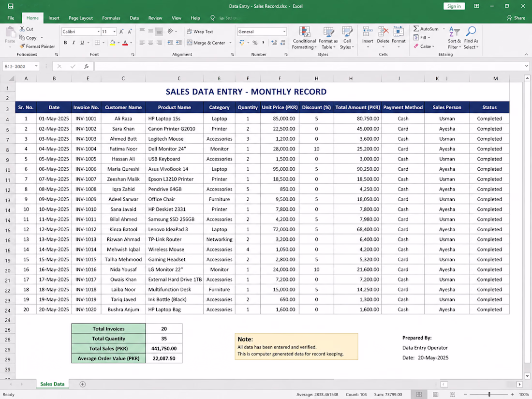
Task: Decrease font size with smaller A icon
Action: (130, 31)
